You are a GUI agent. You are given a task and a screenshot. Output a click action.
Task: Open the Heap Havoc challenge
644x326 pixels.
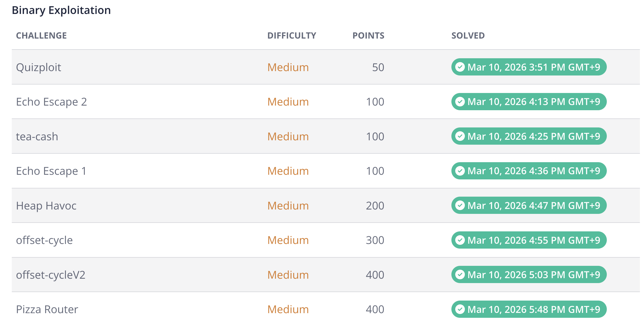point(46,206)
